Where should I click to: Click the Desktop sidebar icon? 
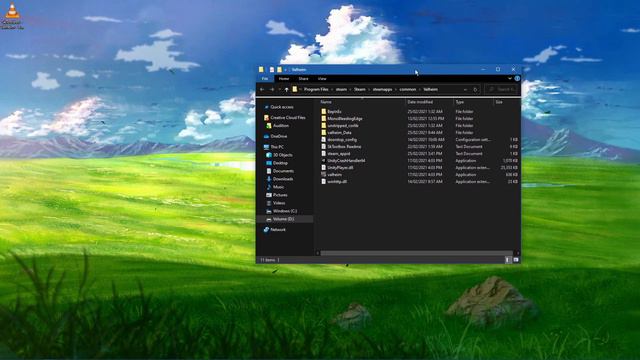click(x=269, y=163)
